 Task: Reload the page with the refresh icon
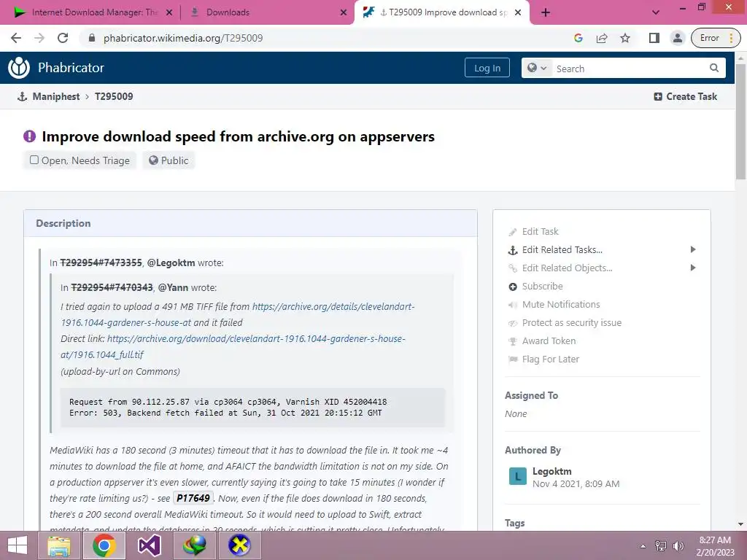(x=63, y=38)
